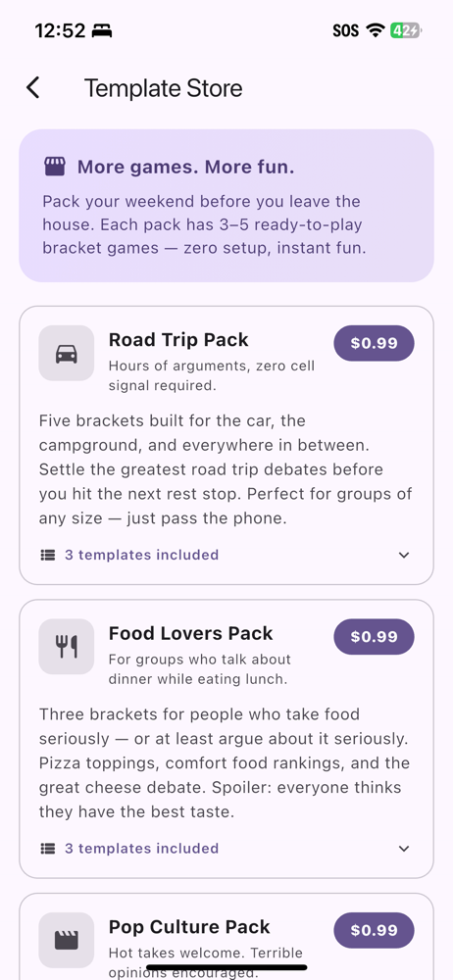This screenshot has height=980, width=453.
Task: Tap the list icon under Food Lovers Pack
Action: [x=47, y=849]
